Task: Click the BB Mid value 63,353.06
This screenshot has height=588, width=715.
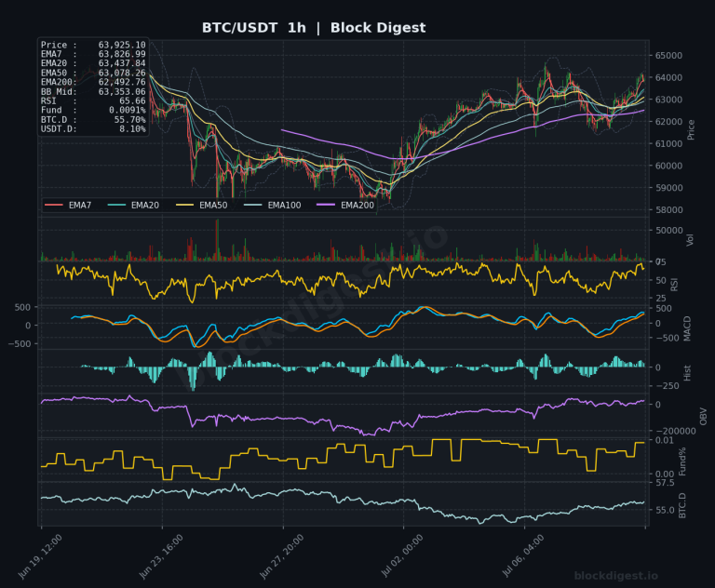Action: click(x=122, y=91)
